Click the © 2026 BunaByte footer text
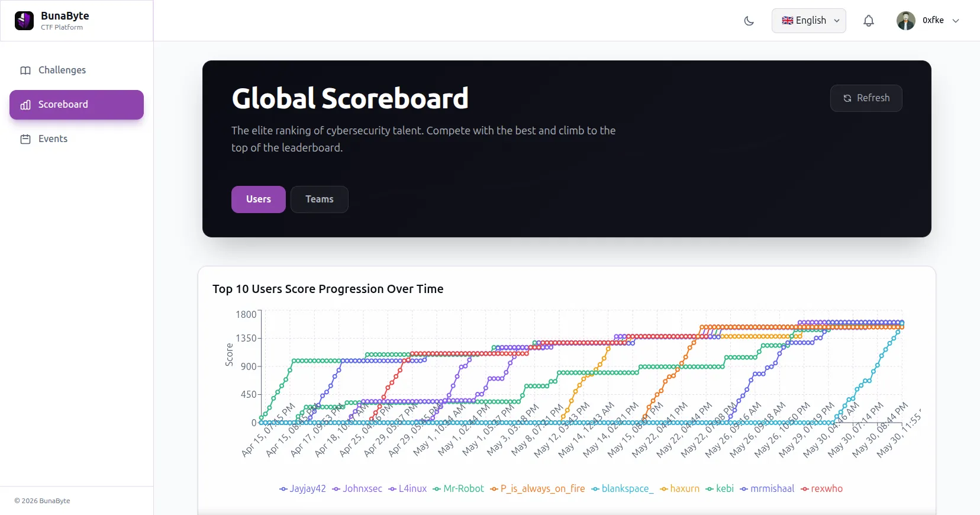980x515 pixels. click(x=42, y=501)
